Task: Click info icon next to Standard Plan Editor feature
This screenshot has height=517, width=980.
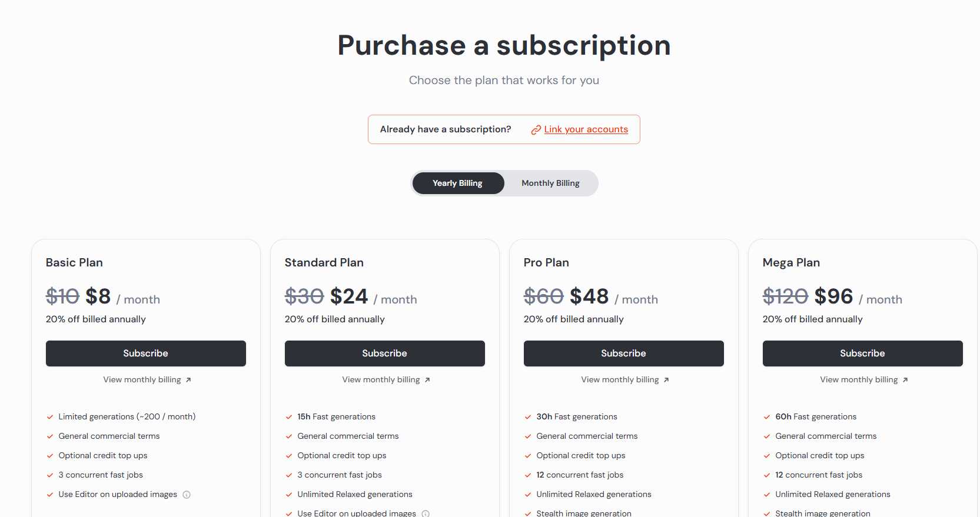Action: click(x=426, y=513)
